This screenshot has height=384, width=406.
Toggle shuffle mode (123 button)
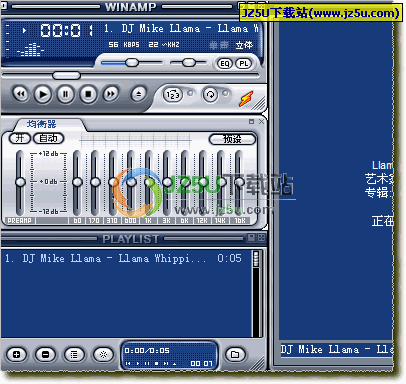pyautogui.click(x=173, y=95)
